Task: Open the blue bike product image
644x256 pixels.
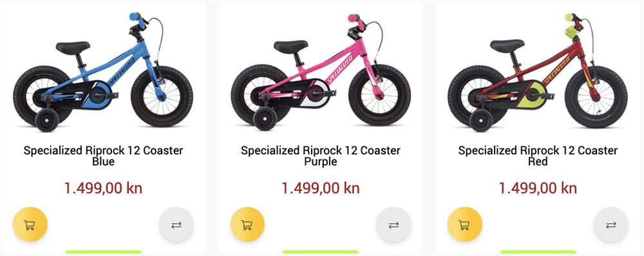Action: [103, 72]
